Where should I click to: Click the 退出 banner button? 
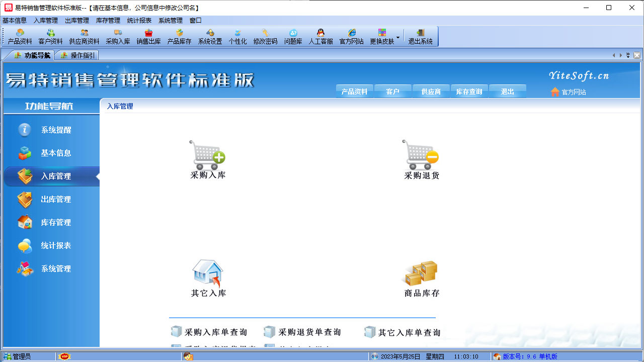507,92
